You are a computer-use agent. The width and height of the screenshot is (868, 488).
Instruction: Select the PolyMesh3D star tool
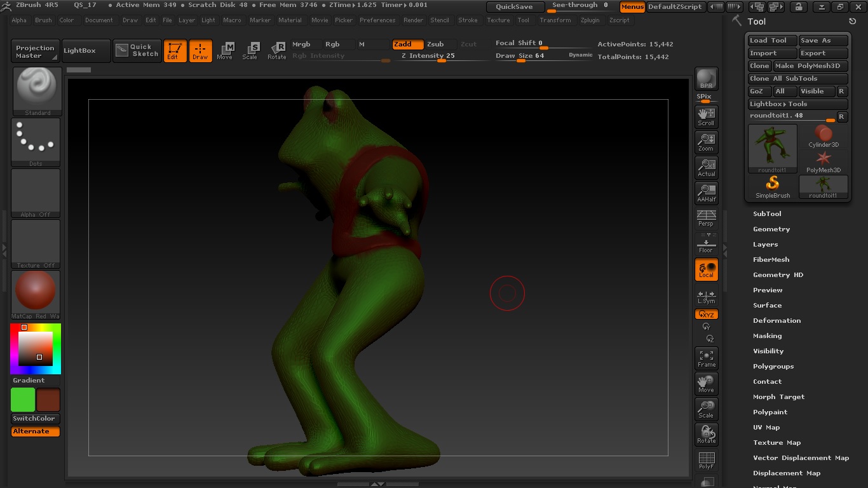(x=824, y=162)
